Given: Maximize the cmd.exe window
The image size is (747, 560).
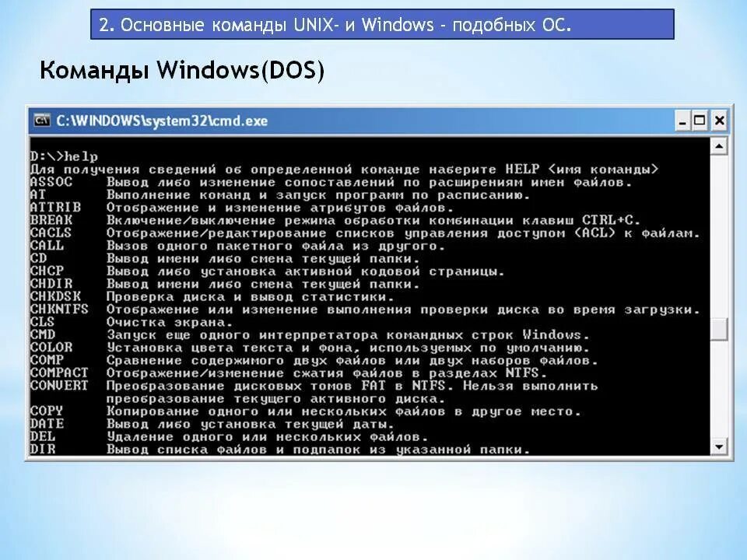Looking at the screenshot, I should (700, 121).
